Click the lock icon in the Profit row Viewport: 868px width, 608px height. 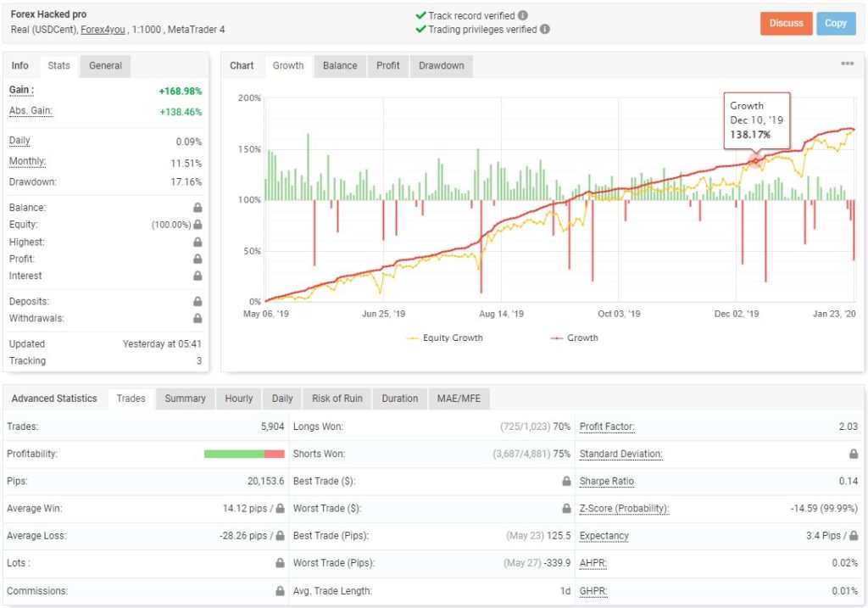pyautogui.click(x=198, y=259)
